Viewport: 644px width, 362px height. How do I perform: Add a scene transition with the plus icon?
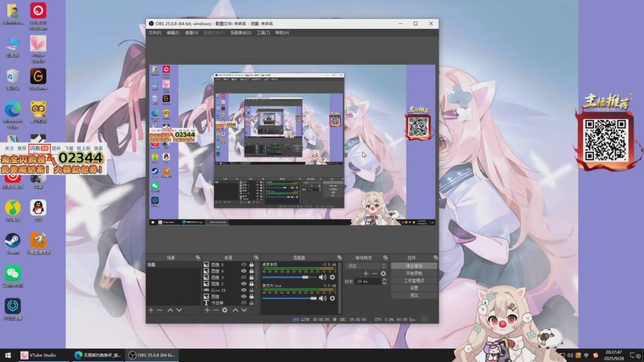coord(365,274)
